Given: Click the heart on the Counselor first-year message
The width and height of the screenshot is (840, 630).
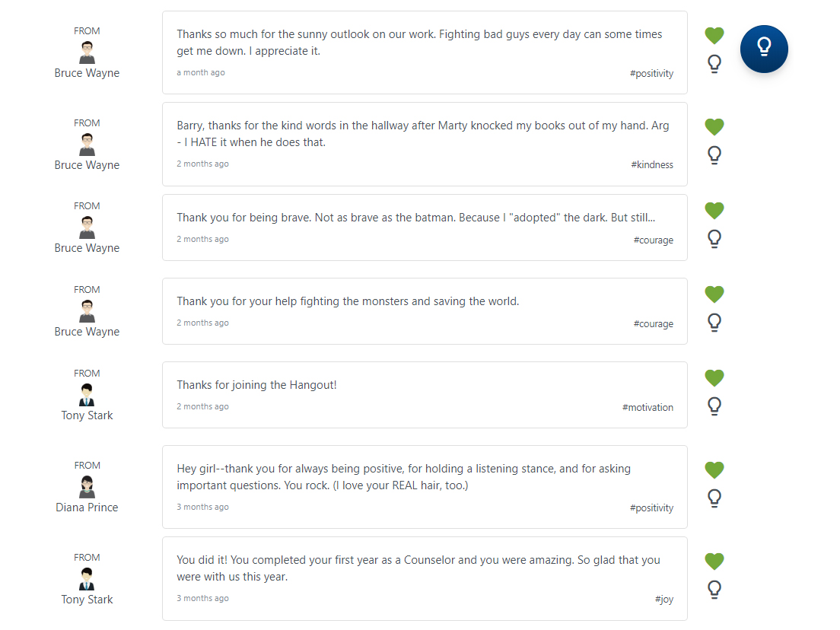Looking at the screenshot, I should 714,562.
